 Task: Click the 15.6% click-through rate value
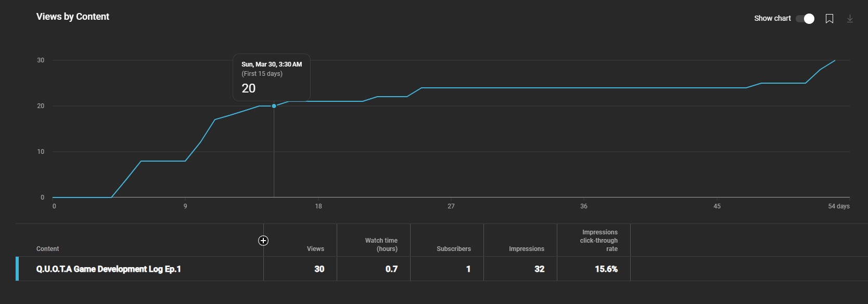point(606,269)
